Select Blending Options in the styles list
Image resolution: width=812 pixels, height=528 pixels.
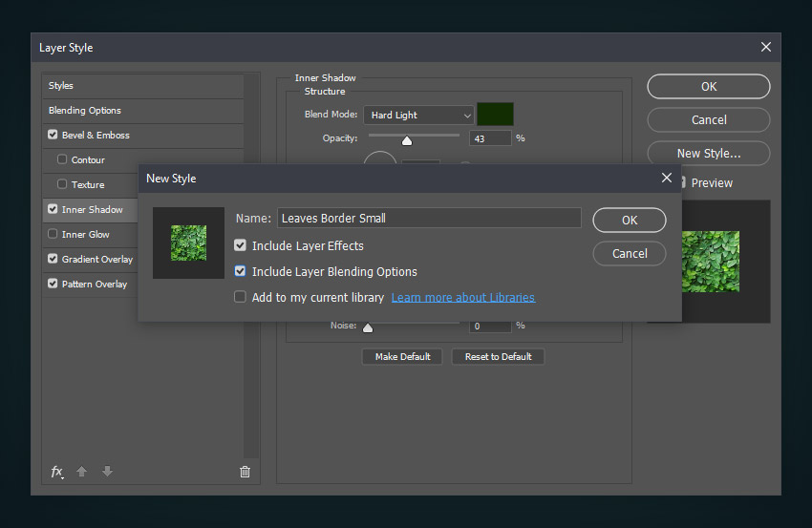tap(85, 111)
